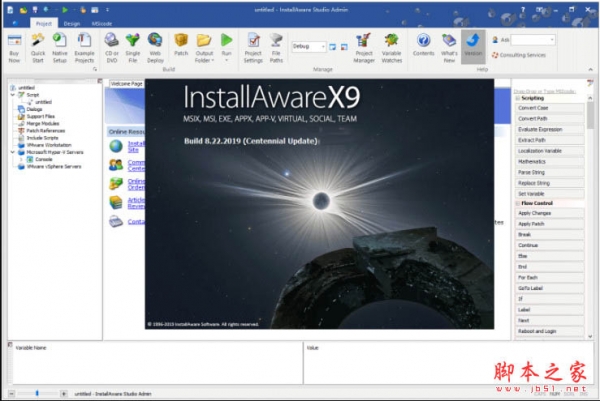Click zoom in plus button in status bar

tap(64, 393)
